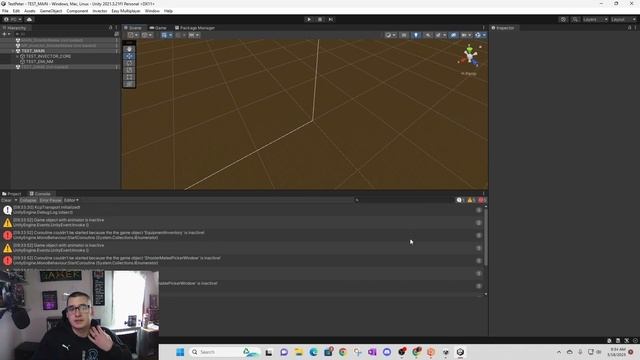Select the Rotate tool
The width and height of the screenshot is (640, 360).
click(x=129, y=63)
